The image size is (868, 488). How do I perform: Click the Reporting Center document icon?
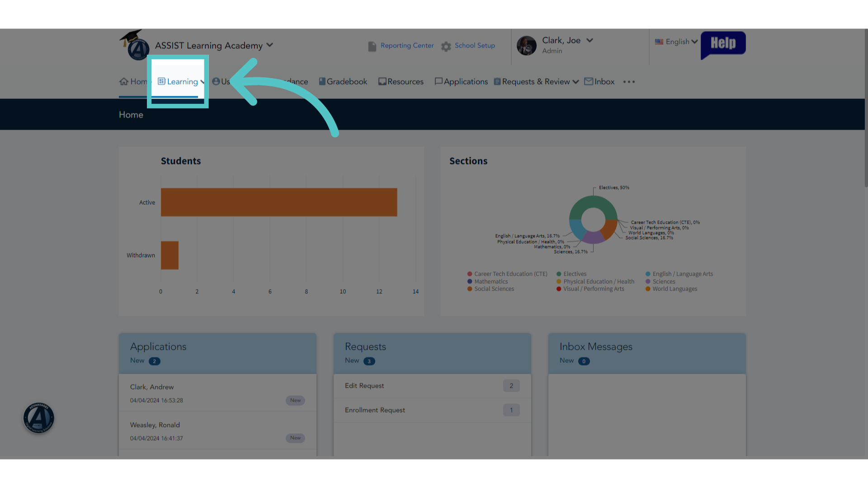[372, 46]
